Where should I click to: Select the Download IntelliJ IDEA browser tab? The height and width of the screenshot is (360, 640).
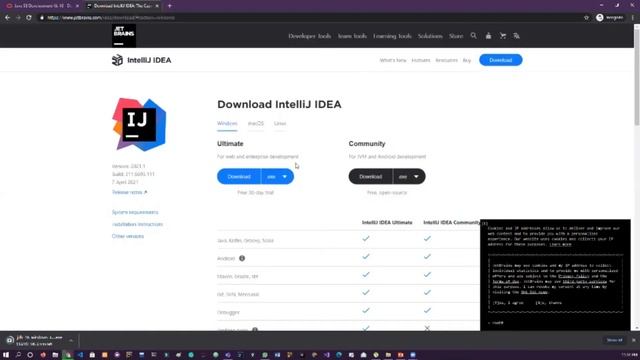(x=122, y=6)
